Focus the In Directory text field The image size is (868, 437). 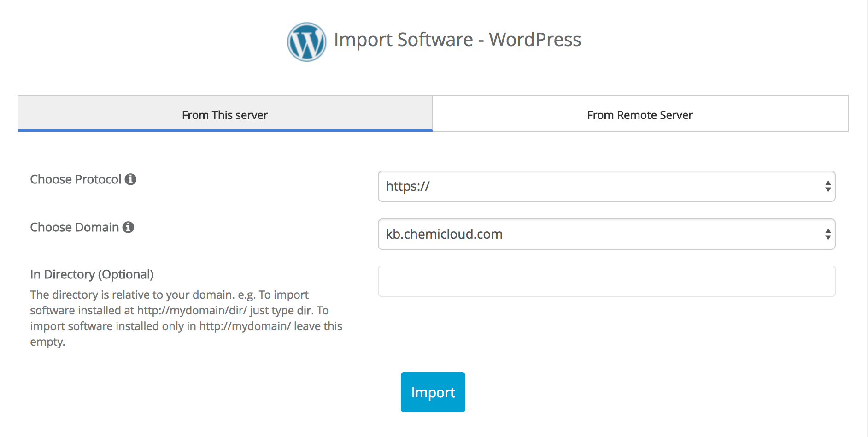606,281
